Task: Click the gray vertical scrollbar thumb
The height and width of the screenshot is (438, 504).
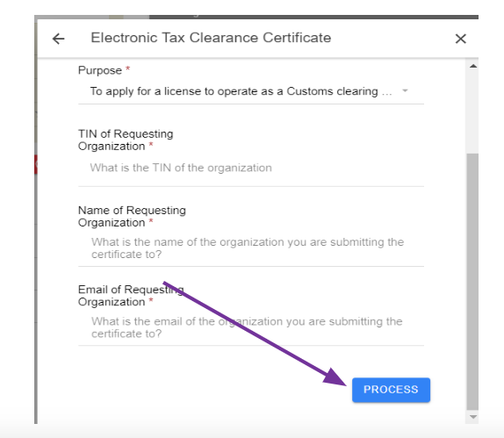Action: point(472,282)
